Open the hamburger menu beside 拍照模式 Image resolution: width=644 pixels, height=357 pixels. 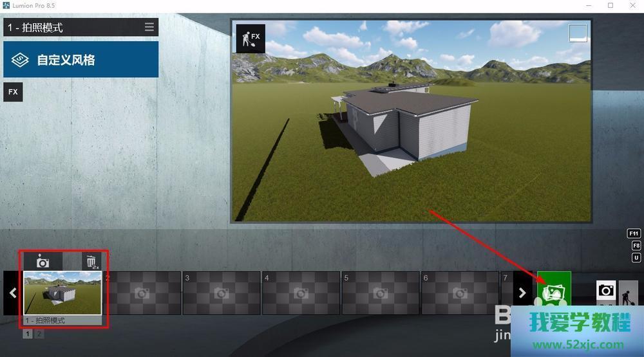point(149,27)
